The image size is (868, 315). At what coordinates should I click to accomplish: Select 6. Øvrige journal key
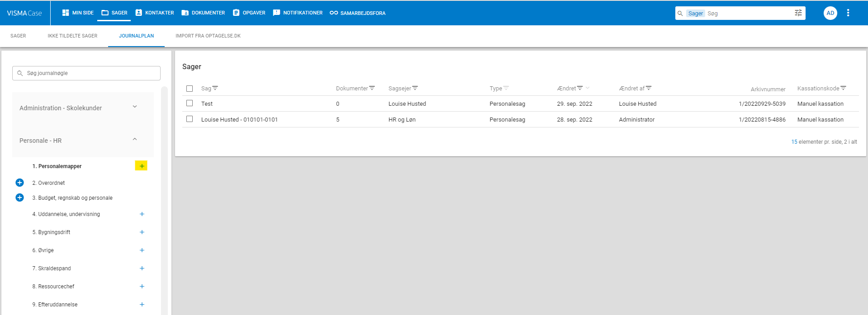43,250
